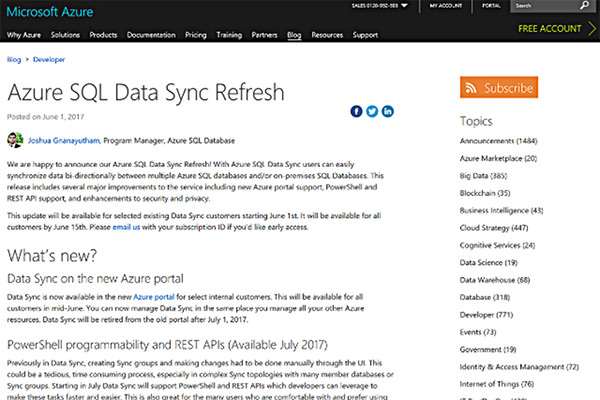Click the 'Posted on June 1, 2017' date
The image size is (600, 400).
click(x=46, y=117)
